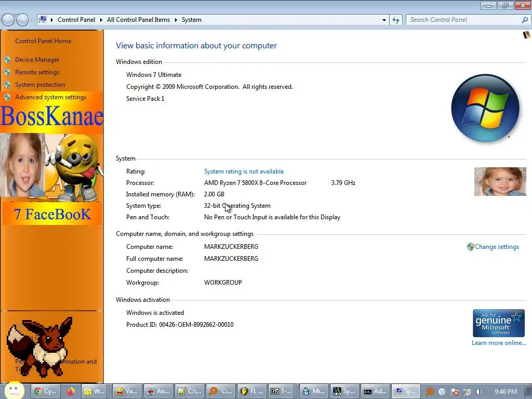Click the AMD Ryzen 7 5800X processor text
Viewport: 532px width, 399px height.
(x=255, y=183)
